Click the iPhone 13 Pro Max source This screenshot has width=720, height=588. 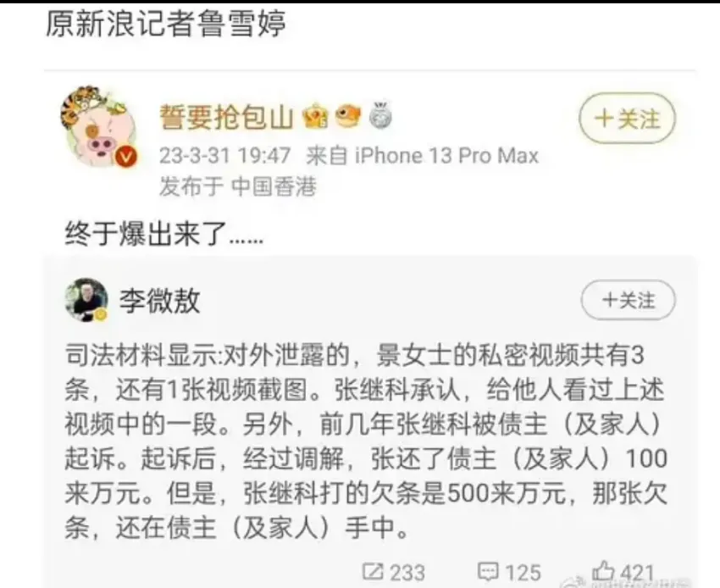[446, 156]
